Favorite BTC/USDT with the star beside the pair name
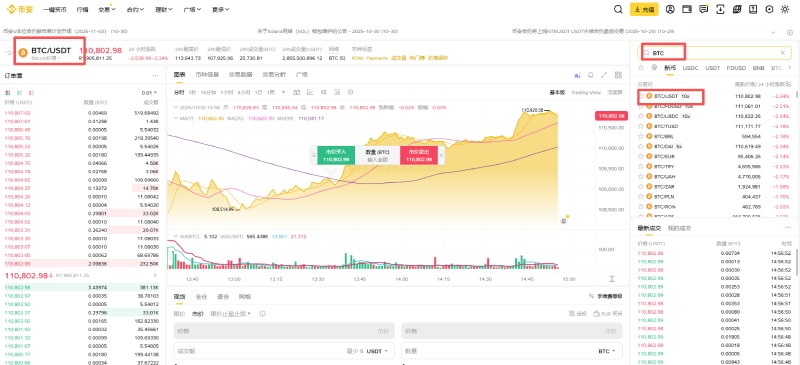 click(x=9, y=53)
